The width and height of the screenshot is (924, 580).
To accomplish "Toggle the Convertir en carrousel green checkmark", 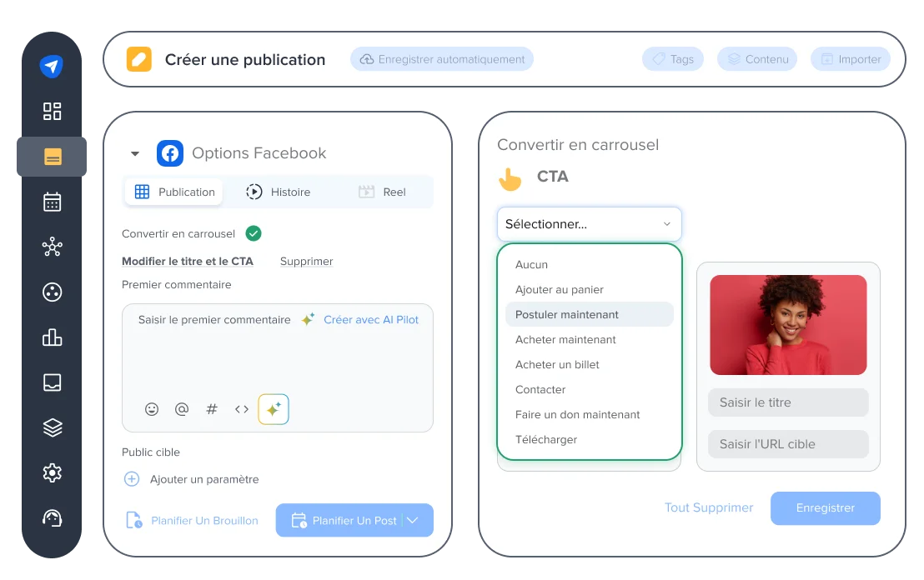I will [254, 233].
